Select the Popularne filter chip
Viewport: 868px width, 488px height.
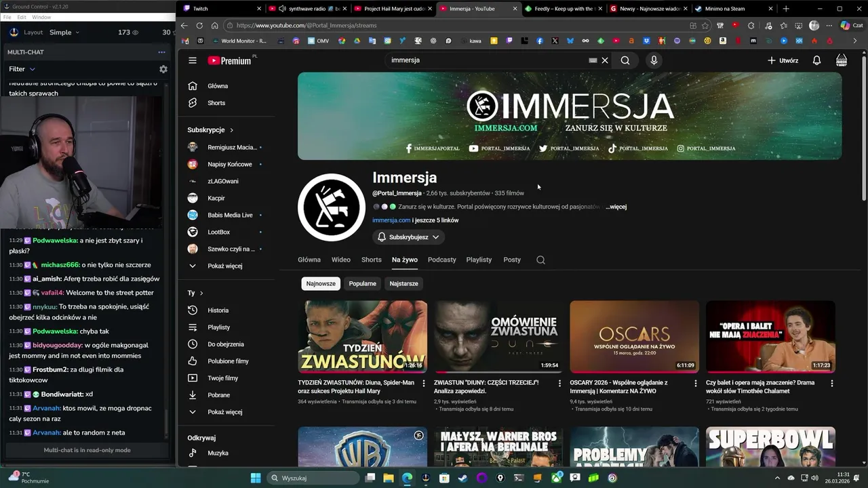362,283
